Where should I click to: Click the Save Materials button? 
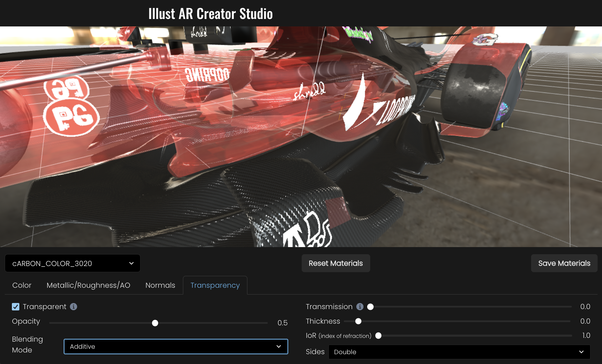(x=564, y=263)
